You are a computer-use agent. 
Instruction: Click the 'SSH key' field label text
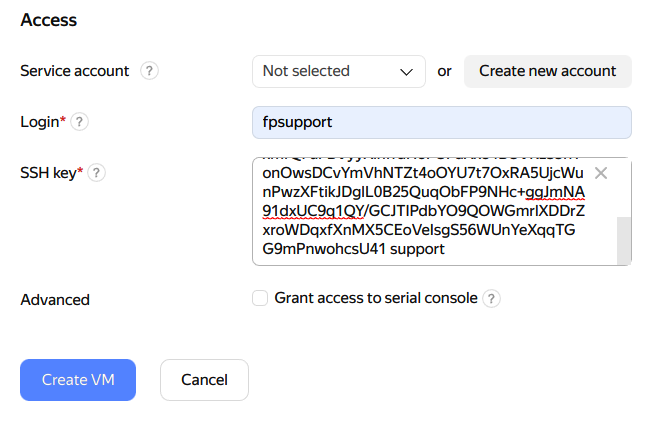point(48,173)
